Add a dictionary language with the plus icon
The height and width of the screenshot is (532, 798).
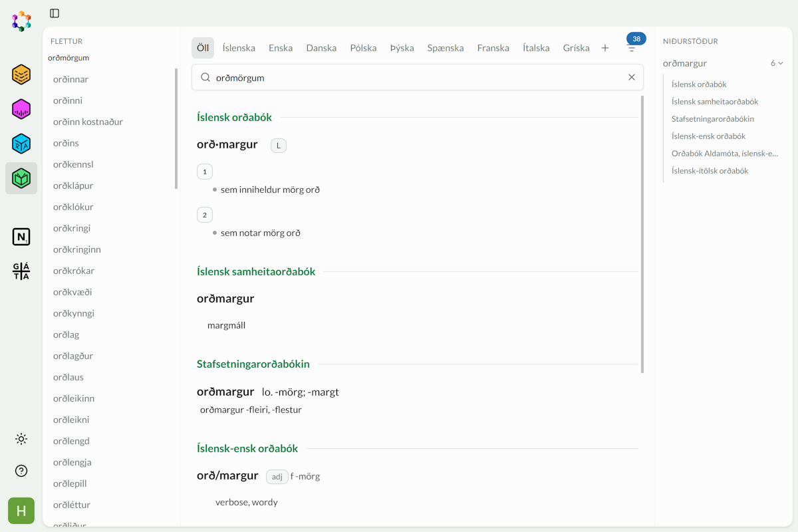tap(605, 48)
